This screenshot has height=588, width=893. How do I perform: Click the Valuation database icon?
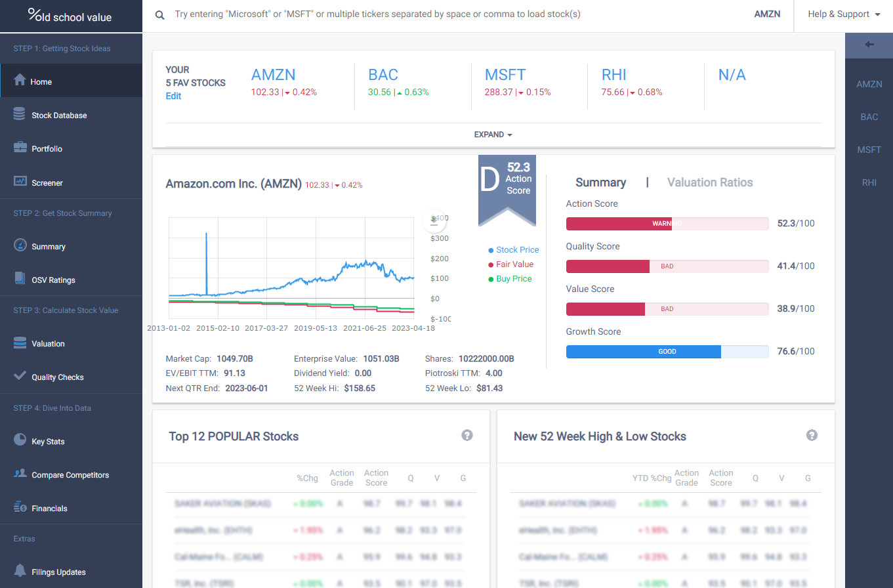point(20,343)
